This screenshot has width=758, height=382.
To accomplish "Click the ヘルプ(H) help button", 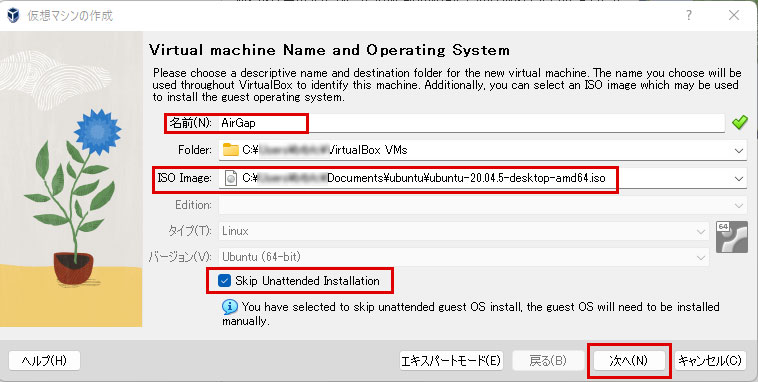I will tap(44, 361).
